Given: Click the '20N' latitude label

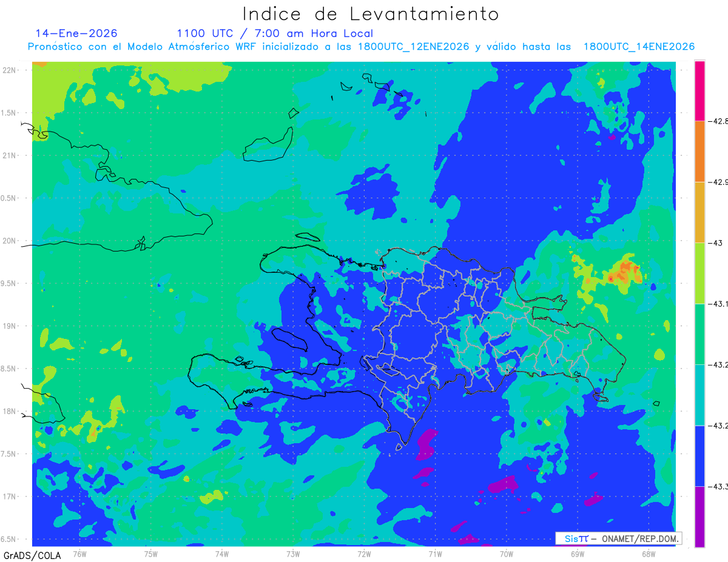Looking at the screenshot, I should click(x=10, y=241).
